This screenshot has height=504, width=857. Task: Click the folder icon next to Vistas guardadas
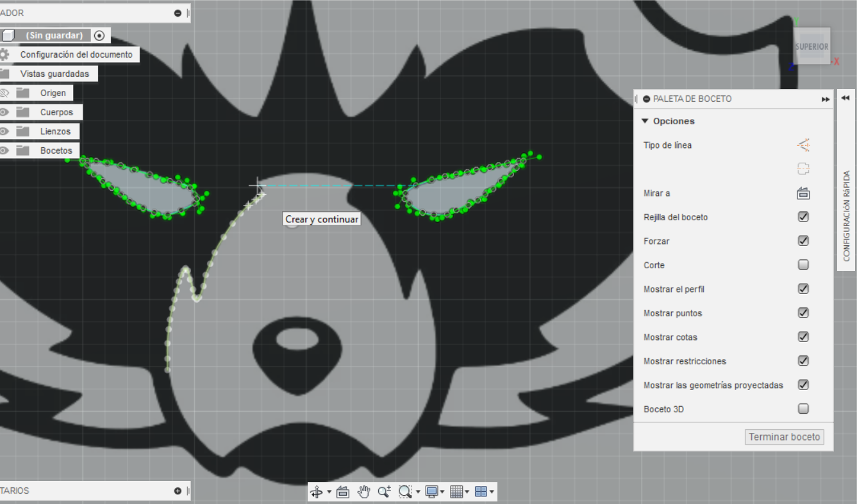(4, 74)
